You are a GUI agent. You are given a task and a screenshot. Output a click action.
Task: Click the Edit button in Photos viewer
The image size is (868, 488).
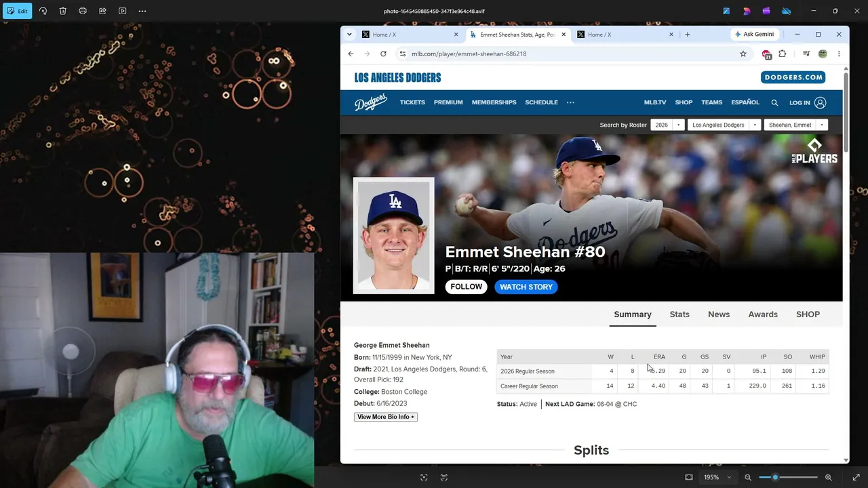[x=18, y=11]
